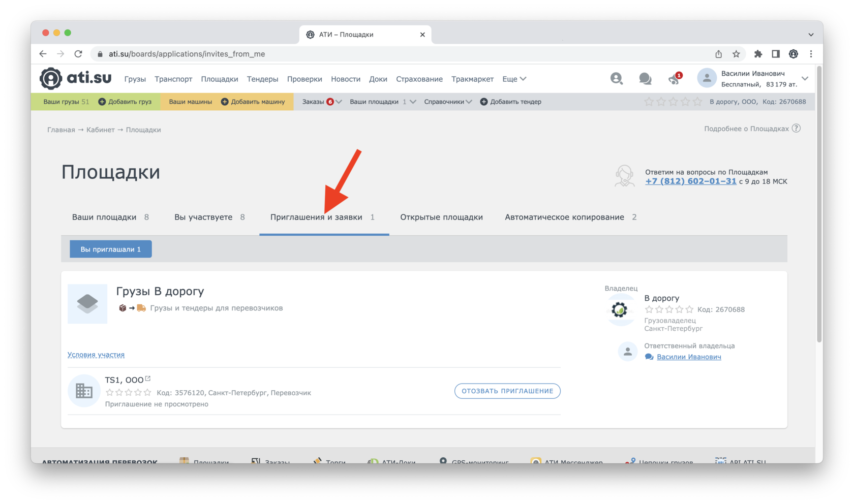This screenshot has height=504, width=854.
Task: Open notifications megaphone icon with badge
Action: pyautogui.click(x=674, y=79)
